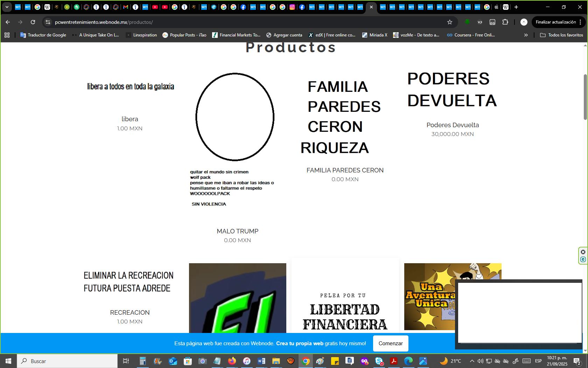
Task: Go back with the back arrow
Action: (8, 22)
